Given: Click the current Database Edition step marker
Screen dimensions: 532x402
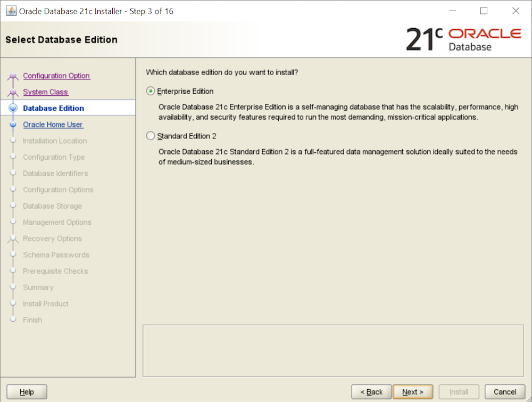Looking at the screenshot, I should coord(13,108).
